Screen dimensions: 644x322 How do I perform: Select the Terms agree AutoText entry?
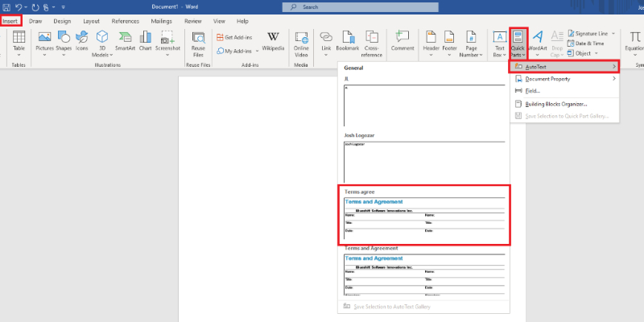[x=423, y=215]
